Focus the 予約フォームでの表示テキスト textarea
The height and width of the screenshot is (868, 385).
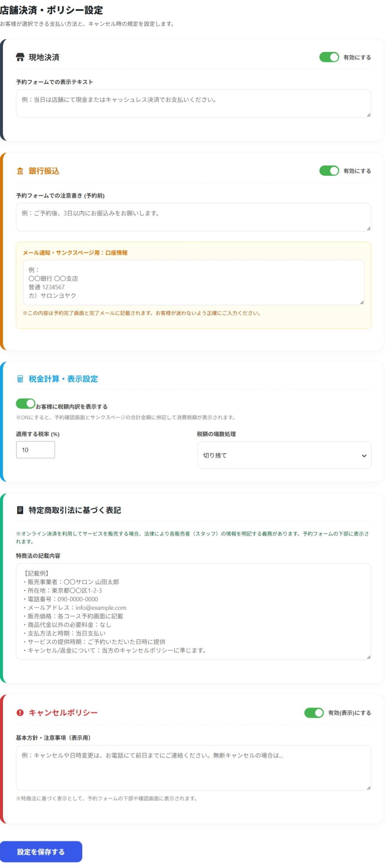pyautogui.click(x=193, y=103)
